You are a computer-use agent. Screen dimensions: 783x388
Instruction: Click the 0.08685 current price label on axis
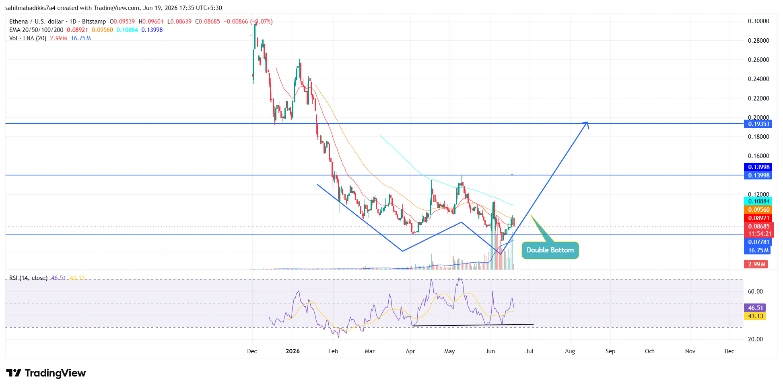758,226
